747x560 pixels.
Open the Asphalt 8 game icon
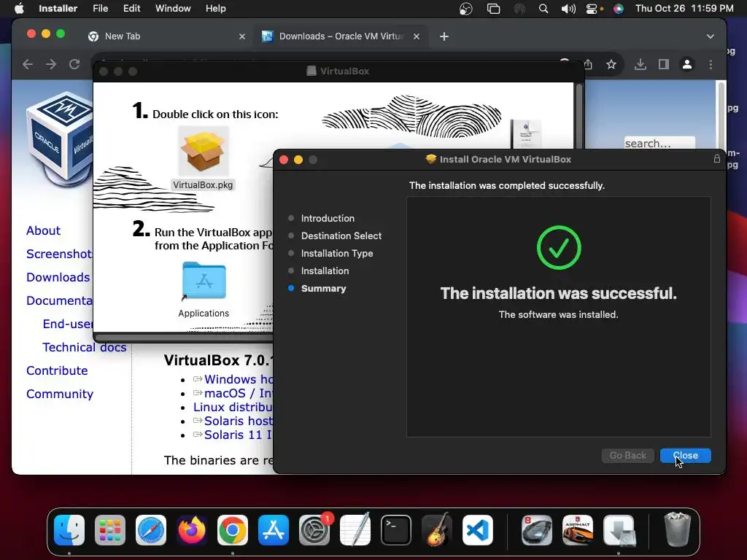pyautogui.click(x=537, y=530)
